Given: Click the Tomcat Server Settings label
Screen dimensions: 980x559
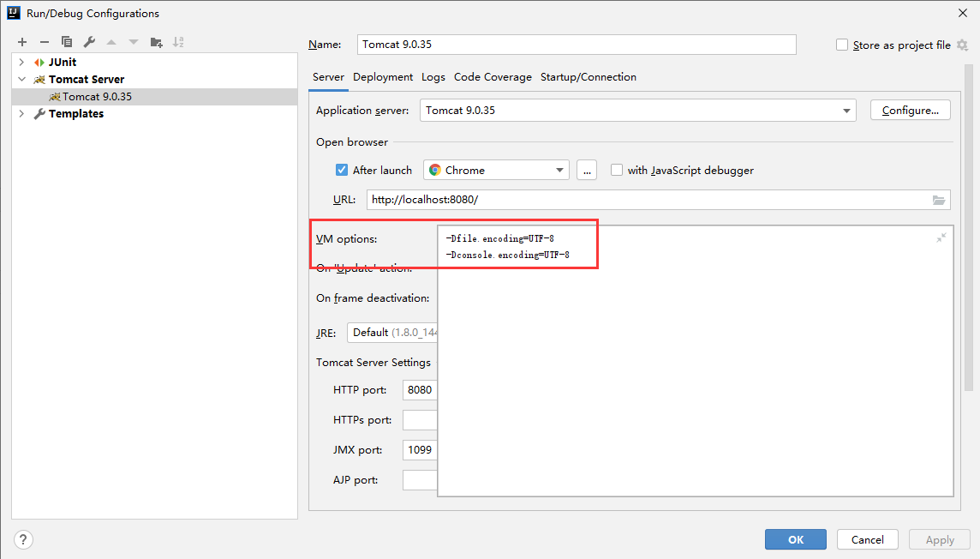Looking at the screenshot, I should (x=373, y=363).
